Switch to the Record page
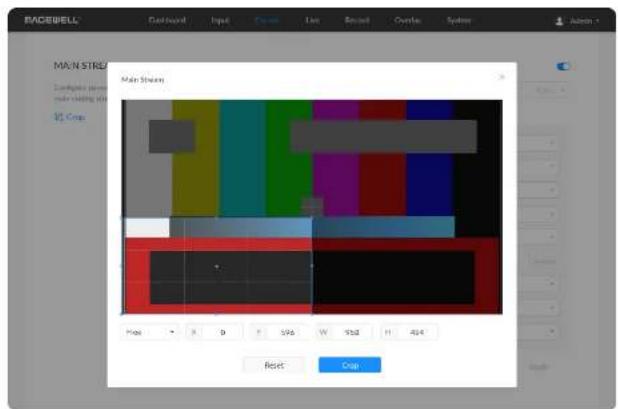 [357, 20]
